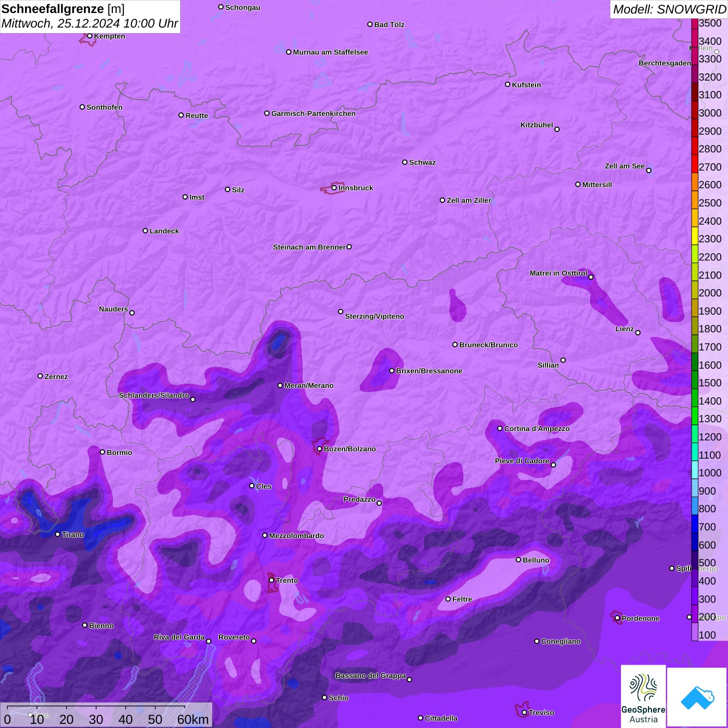Click the Zell am Ziller label
Image resolution: width=728 pixels, height=728 pixels.
coord(469,200)
